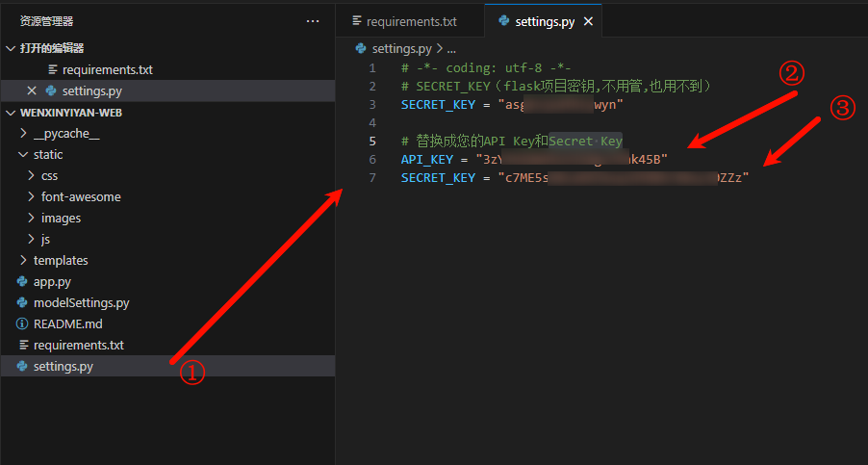Switch to the requirements.txt tab
Screen dimensions: 868x465
(x=411, y=20)
